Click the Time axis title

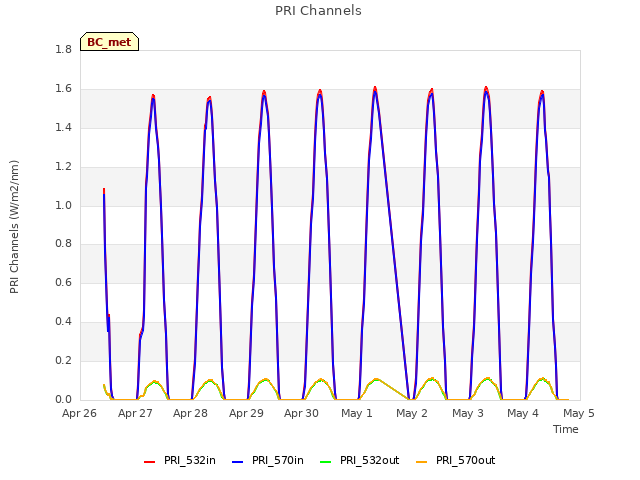pos(566,429)
